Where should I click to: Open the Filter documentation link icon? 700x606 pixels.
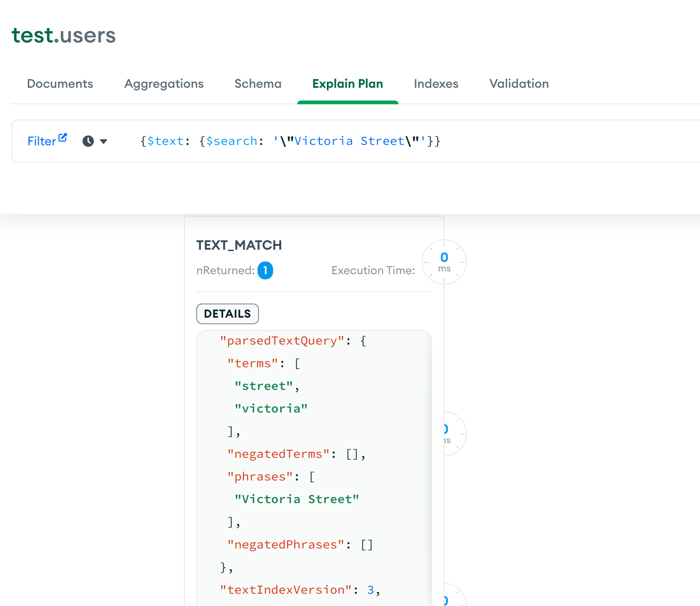pyautogui.click(x=63, y=138)
